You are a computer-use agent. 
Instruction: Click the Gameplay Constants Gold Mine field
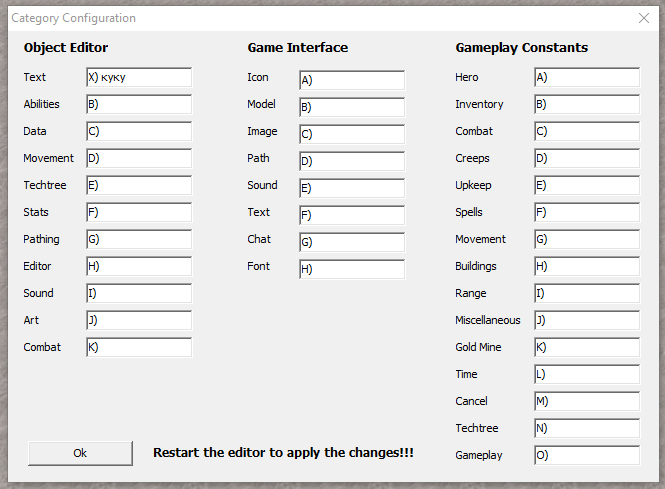click(x=587, y=348)
